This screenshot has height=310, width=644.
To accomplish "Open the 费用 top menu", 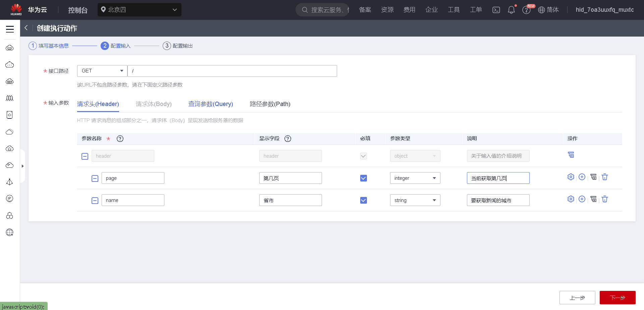I will tap(409, 10).
